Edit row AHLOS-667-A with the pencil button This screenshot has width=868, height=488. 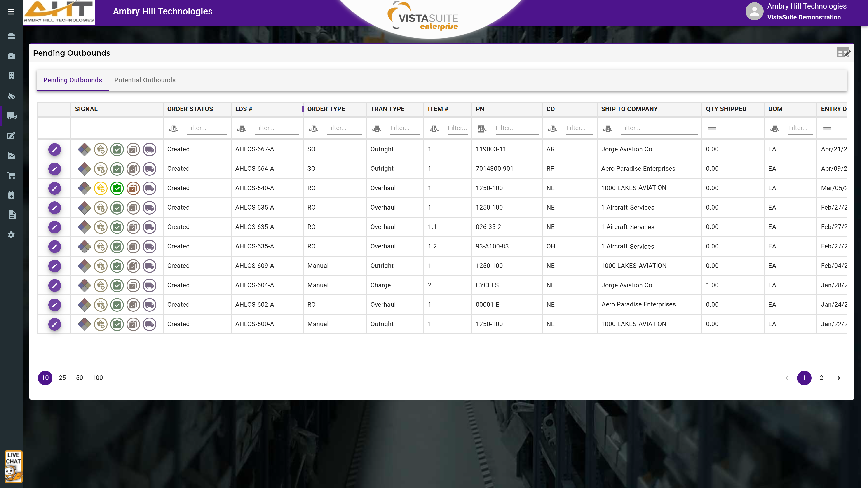54,149
